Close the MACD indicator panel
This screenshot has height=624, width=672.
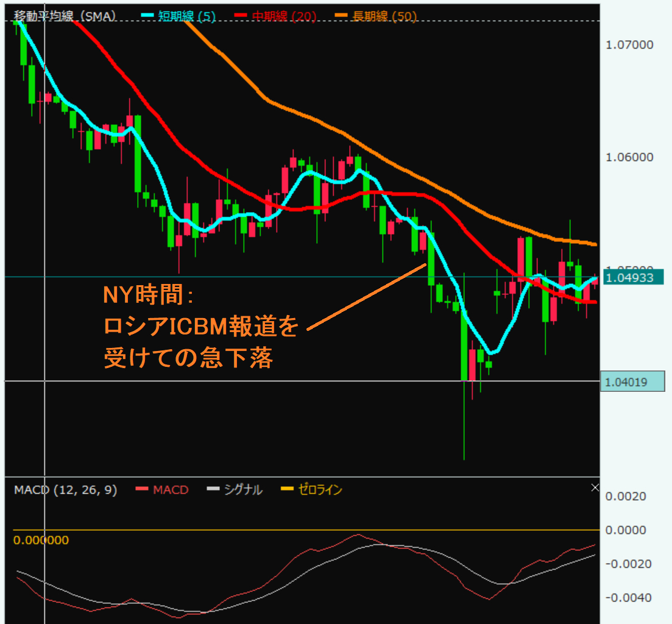pos(595,487)
